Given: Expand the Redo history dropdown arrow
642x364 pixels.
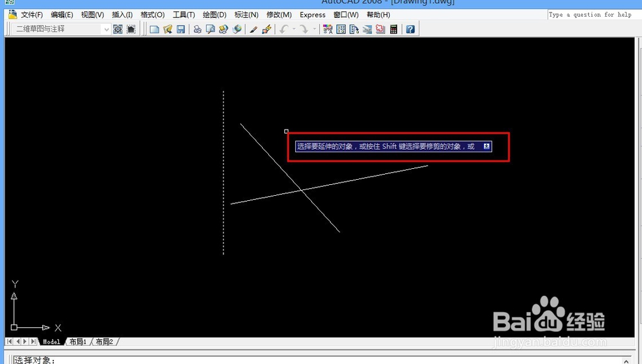Looking at the screenshot, I should click(x=315, y=29).
